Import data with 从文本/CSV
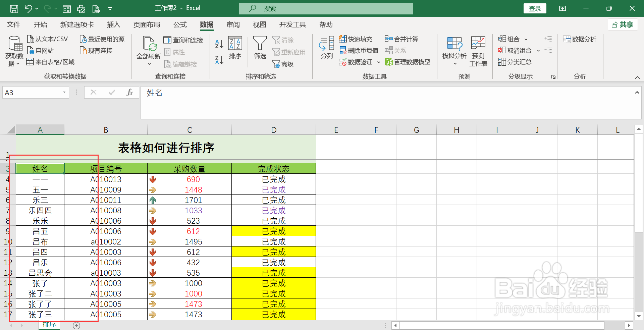This screenshot has height=330, width=644. point(48,39)
